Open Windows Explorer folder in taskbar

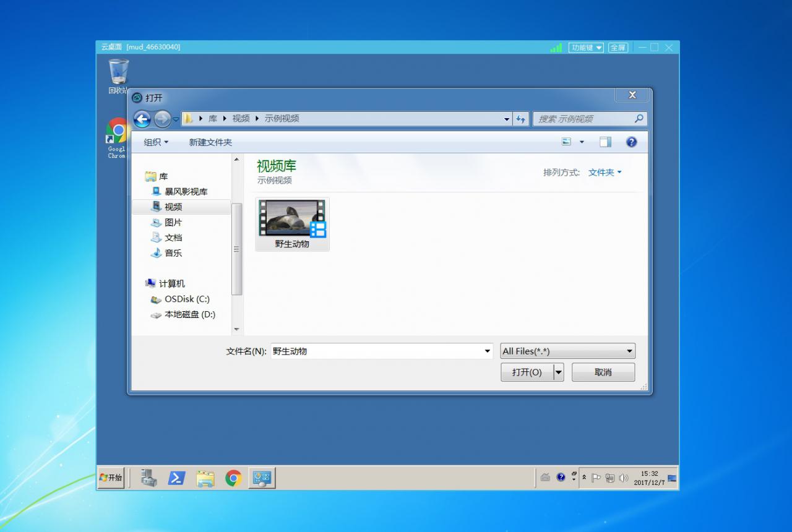point(205,478)
